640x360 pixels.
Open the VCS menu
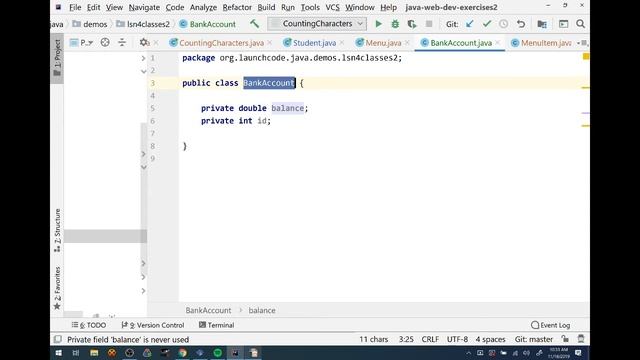pyautogui.click(x=332, y=7)
